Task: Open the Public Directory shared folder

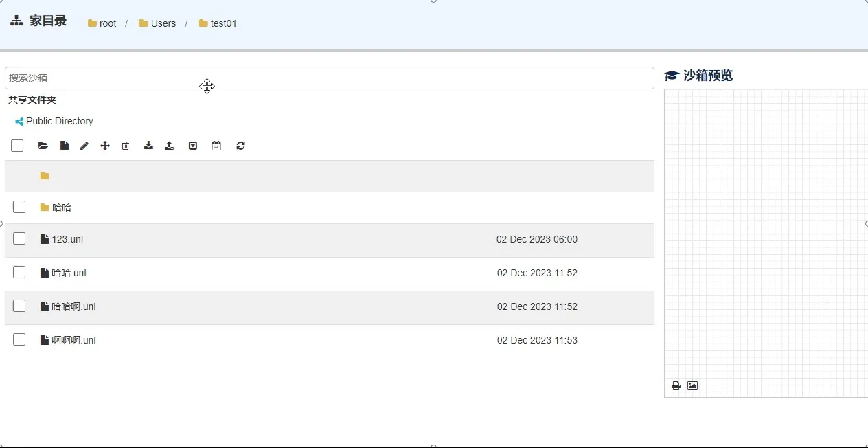Action: tap(59, 121)
